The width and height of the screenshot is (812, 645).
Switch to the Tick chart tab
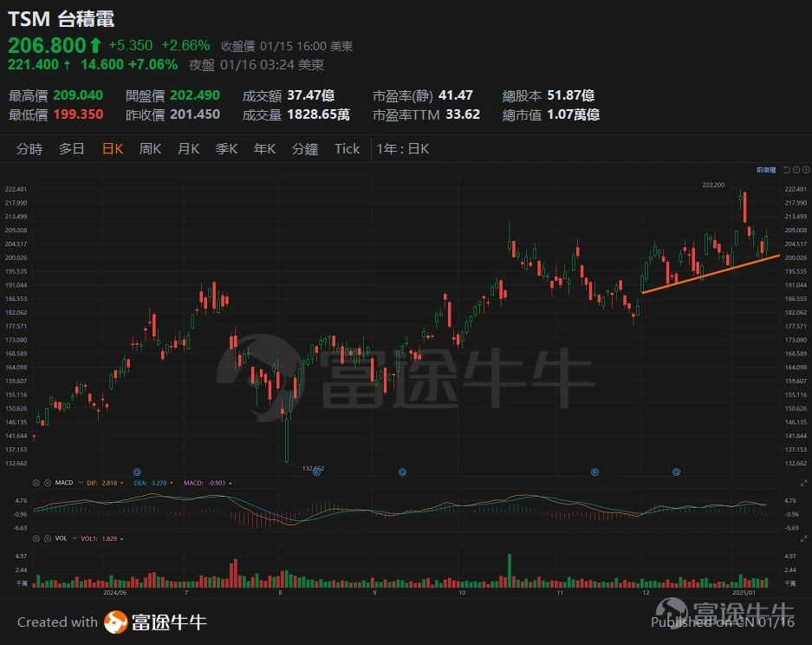347,149
